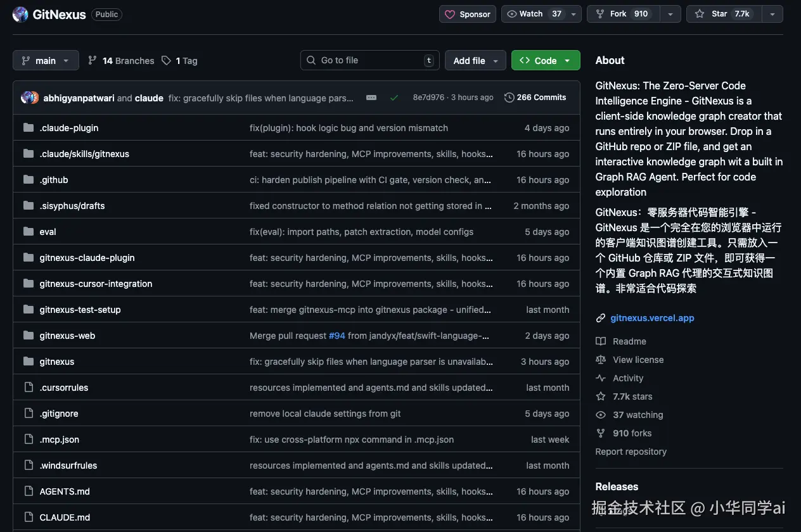This screenshot has height=532, width=801.
Task: Click the .mcp.json file icon
Action: 28,440
